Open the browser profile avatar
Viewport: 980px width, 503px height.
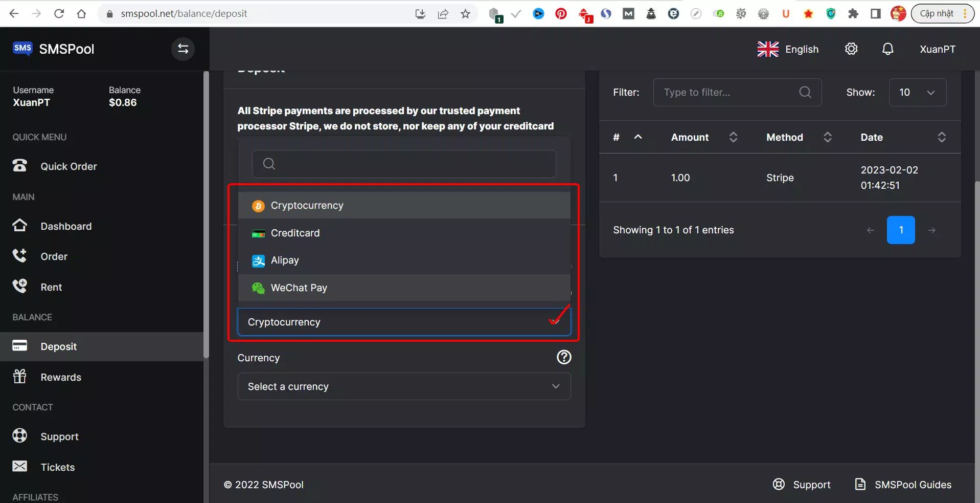click(898, 14)
